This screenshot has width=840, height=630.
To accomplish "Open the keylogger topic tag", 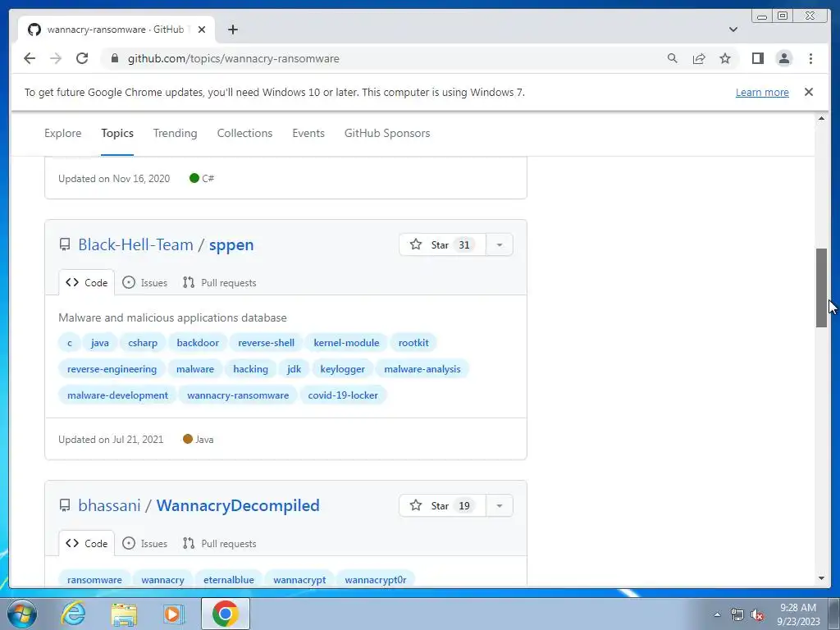I will 342,369.
